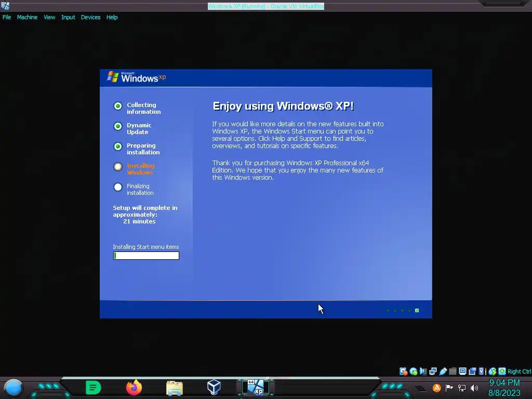This screenshot has height=399, width=532.
Task: Open the View menu
Action: click(49, 17)
